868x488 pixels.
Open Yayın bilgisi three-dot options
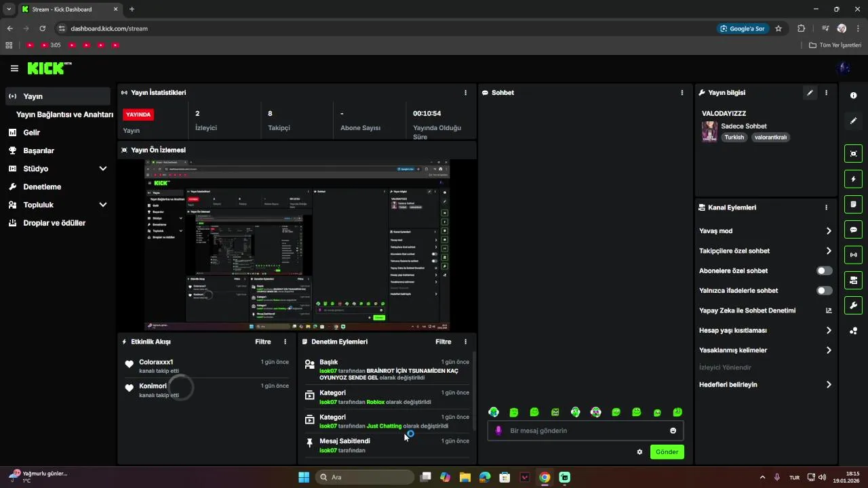point(826,93)
